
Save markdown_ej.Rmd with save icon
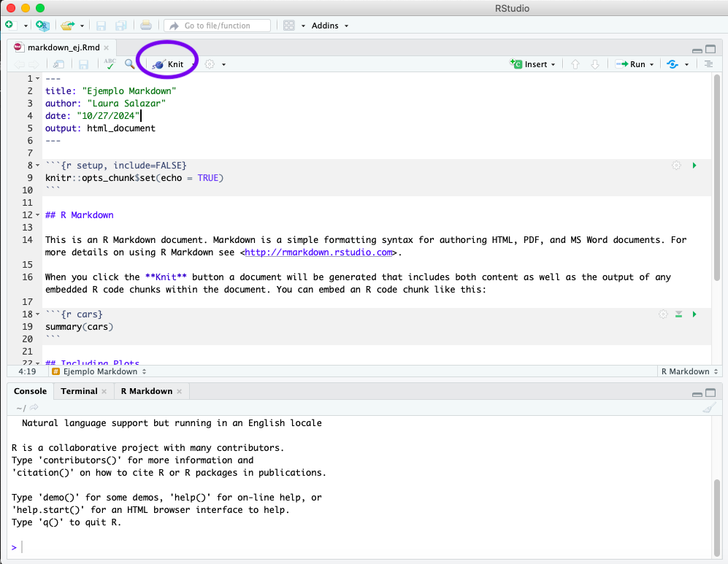pos(83,63)
